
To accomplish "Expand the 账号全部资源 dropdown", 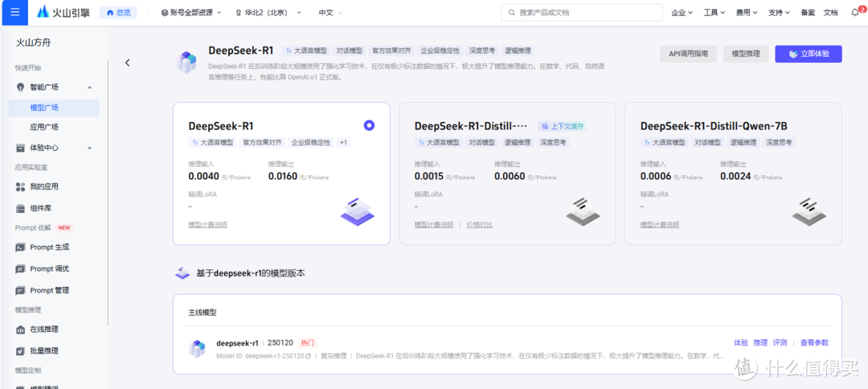I will [191, 12].
